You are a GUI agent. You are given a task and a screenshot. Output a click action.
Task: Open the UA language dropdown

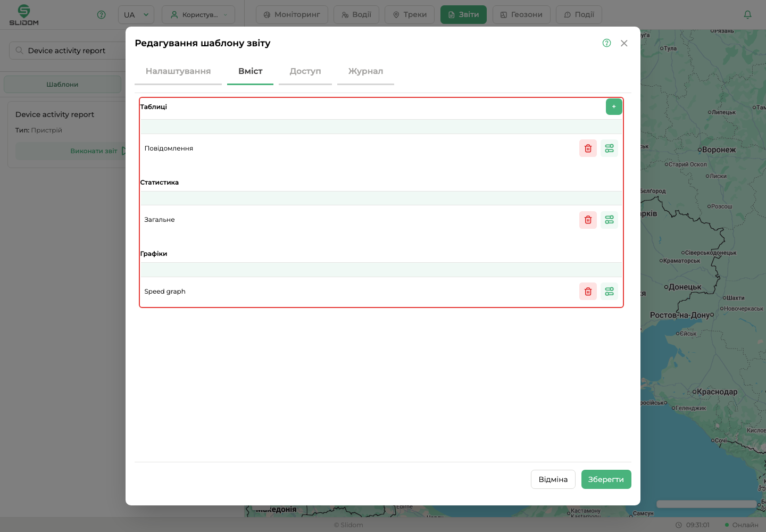click(x=136, y=15)
